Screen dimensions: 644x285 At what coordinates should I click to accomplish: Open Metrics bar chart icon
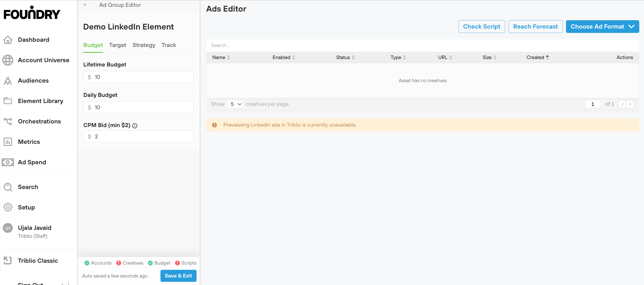(x=8, y=142)
